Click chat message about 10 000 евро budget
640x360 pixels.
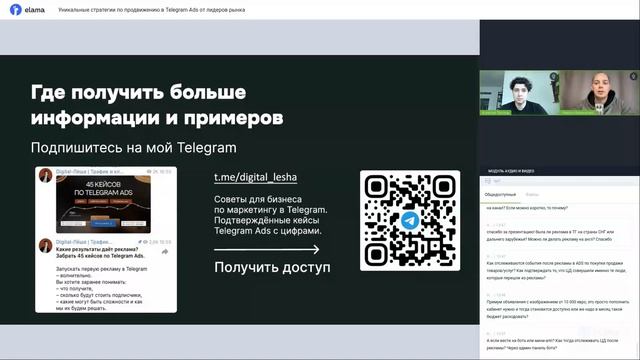(x=558, y=309)
